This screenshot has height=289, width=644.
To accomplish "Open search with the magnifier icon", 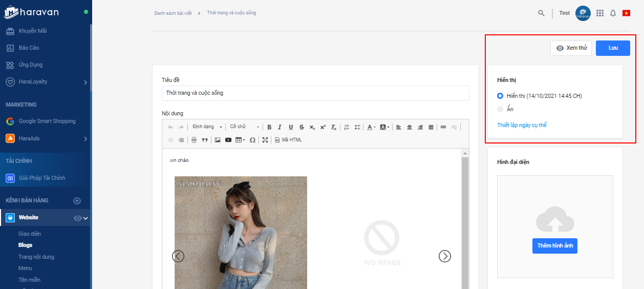I will click(x=541, y=13).
